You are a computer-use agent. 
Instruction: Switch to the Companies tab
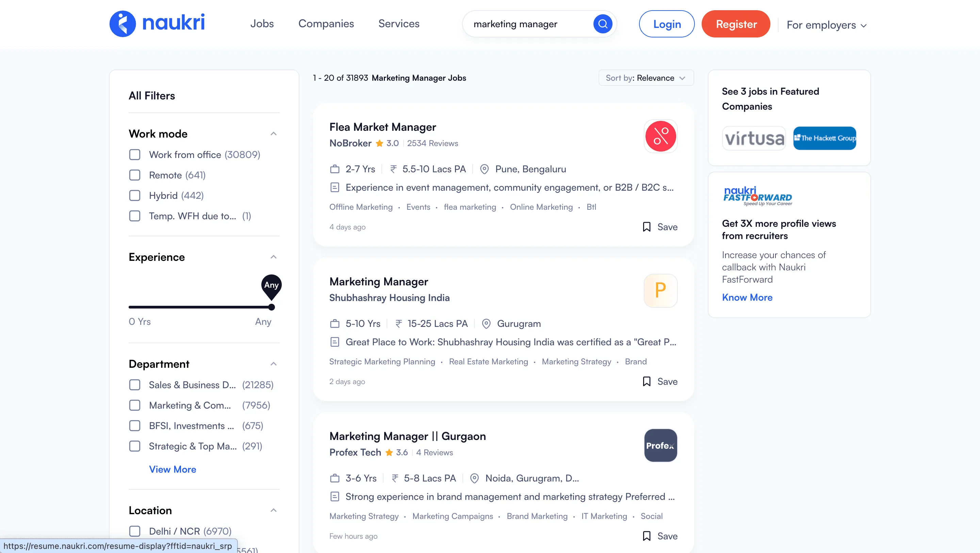(x=326, y=23)
